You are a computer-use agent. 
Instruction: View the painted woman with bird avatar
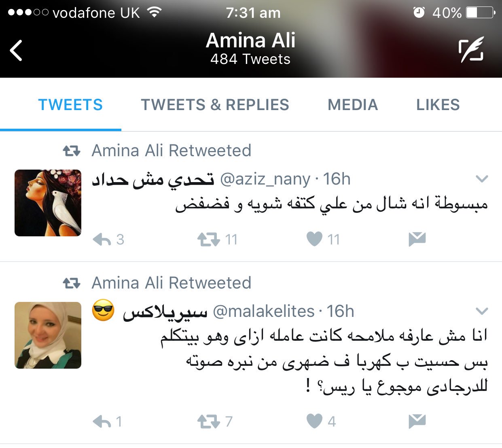[x=48, y=203]
